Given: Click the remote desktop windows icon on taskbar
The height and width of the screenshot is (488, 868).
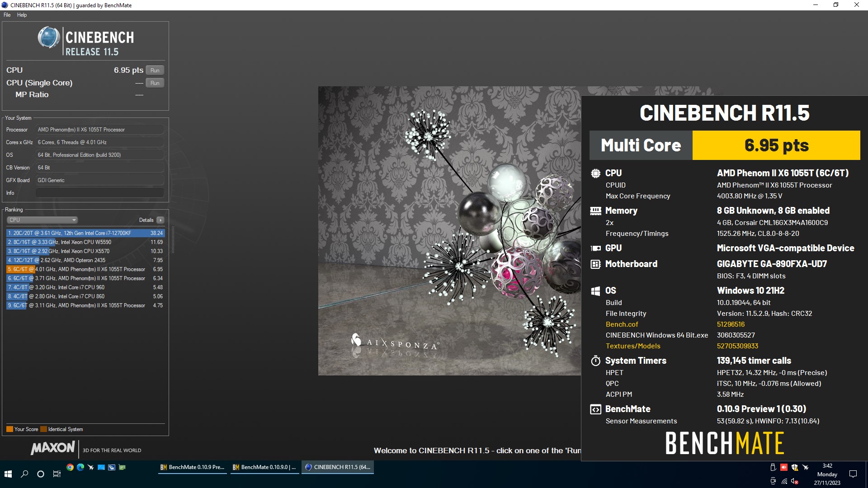Looking at the screenshot, I should [x=112, y=467].
